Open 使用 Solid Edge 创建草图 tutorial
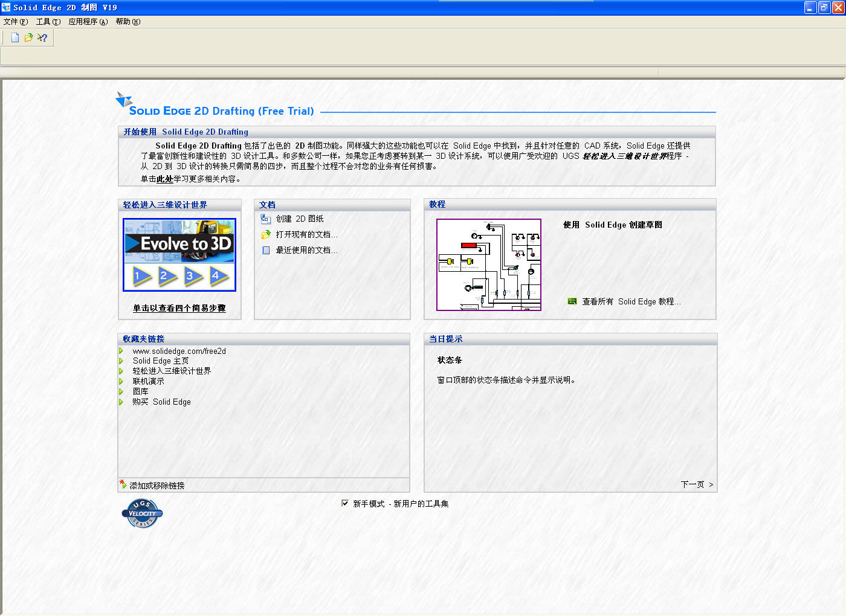The width and height of the screenshot is (846, 616). pos(613,225)
